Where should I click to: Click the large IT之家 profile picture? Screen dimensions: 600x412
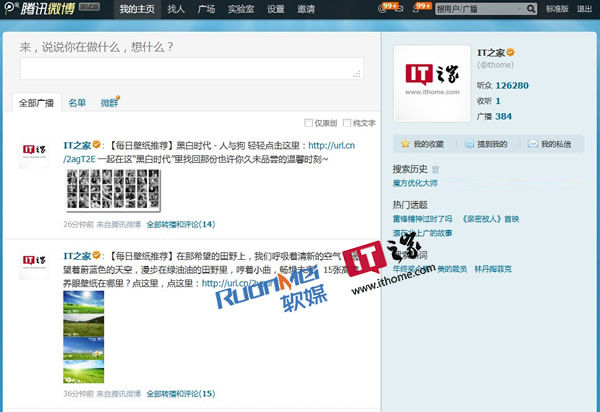432,83
